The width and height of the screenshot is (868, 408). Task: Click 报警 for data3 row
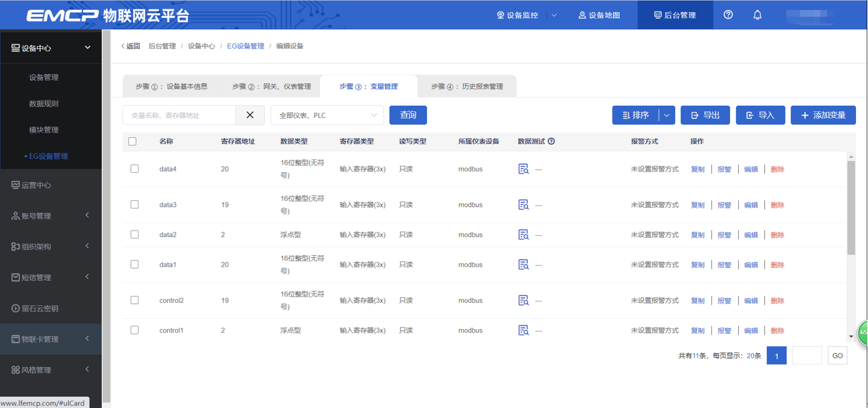[x=724, y=205]
